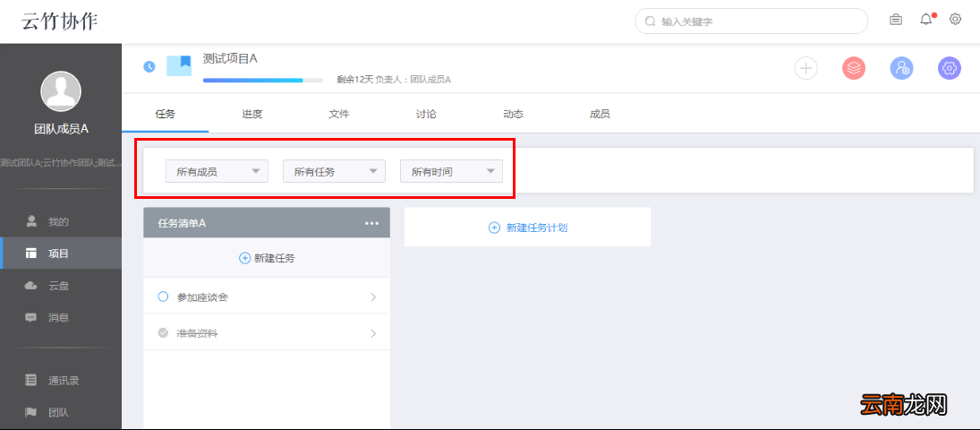This screenshot has width=980, height=430.
Task: Expand the 准备资料 task chevron
Action: [373, 333]
